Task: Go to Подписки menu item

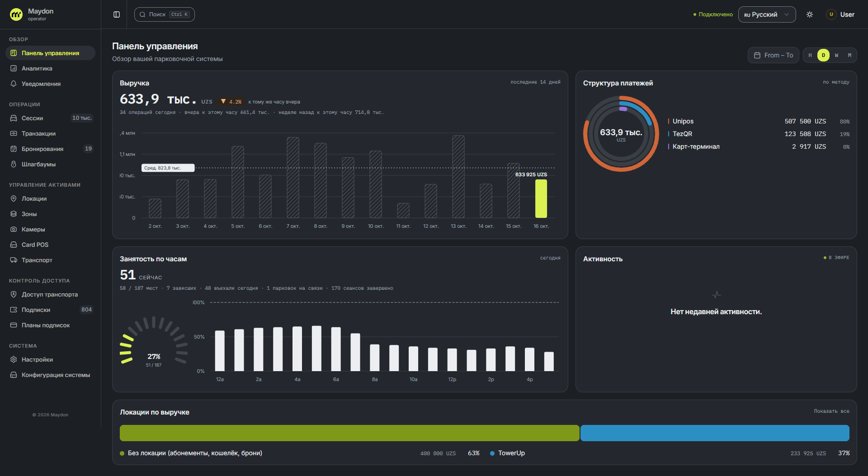Action: tap(50, 310)
